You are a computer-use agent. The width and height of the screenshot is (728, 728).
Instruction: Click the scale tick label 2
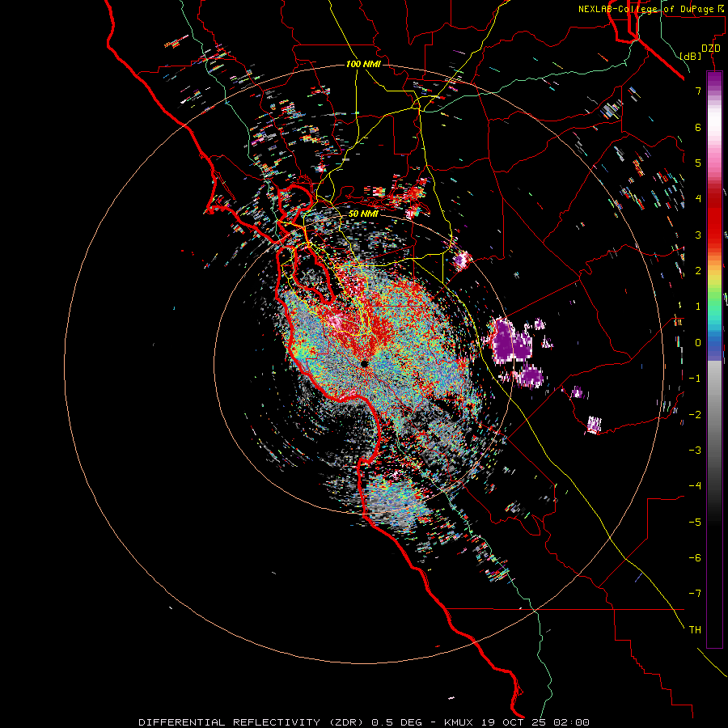[x=698, y=270]
